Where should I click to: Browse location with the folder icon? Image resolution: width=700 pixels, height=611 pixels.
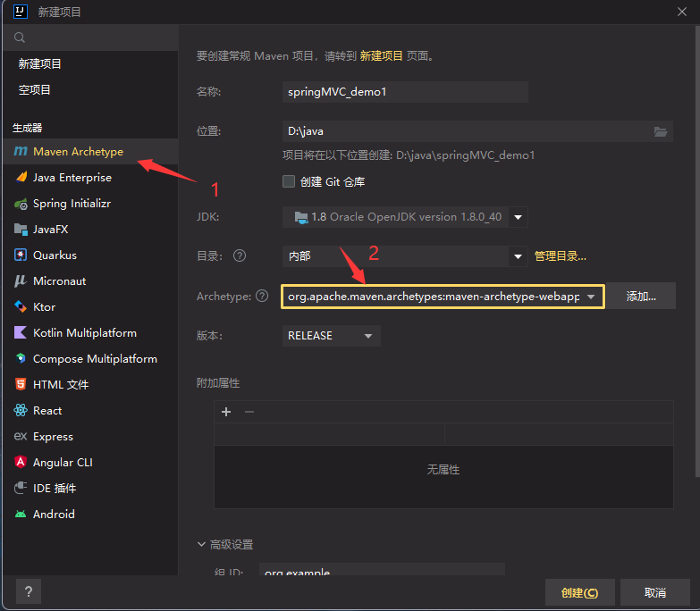[661, 131]
